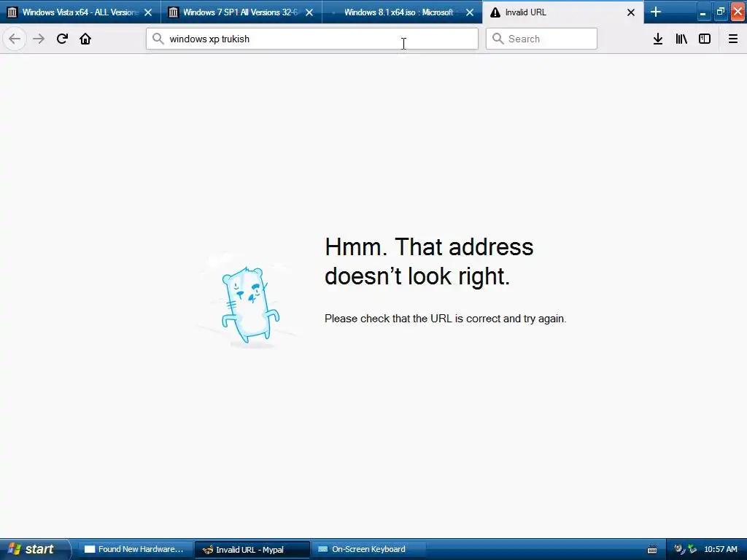Viewport: 747px width, 560px height.
Task: Open the hamburger application menu
Action: pos(732,39)
